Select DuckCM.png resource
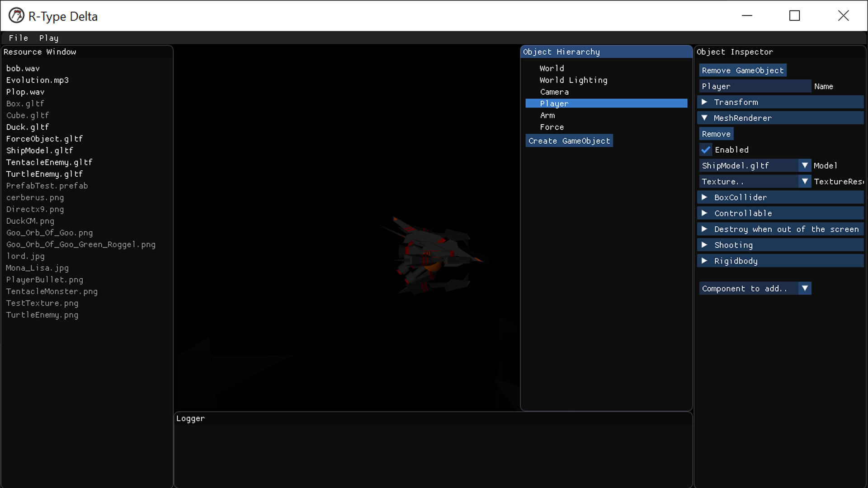Screen dimensions: 868x488 tap(30, 221)
